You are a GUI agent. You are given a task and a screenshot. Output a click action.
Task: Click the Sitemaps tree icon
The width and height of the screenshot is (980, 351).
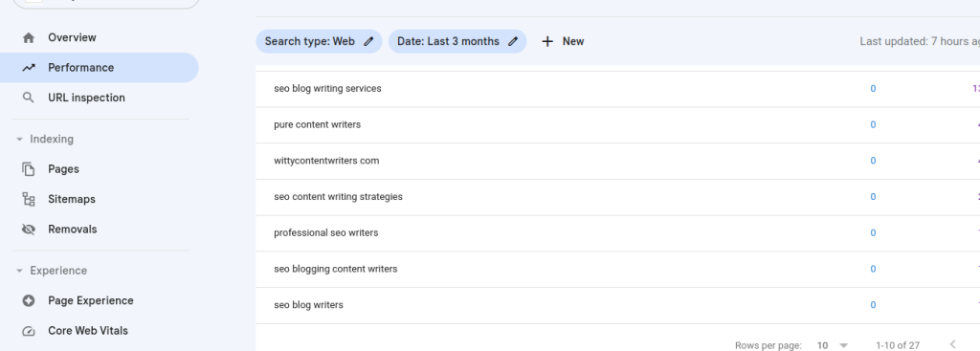[28, 199]
